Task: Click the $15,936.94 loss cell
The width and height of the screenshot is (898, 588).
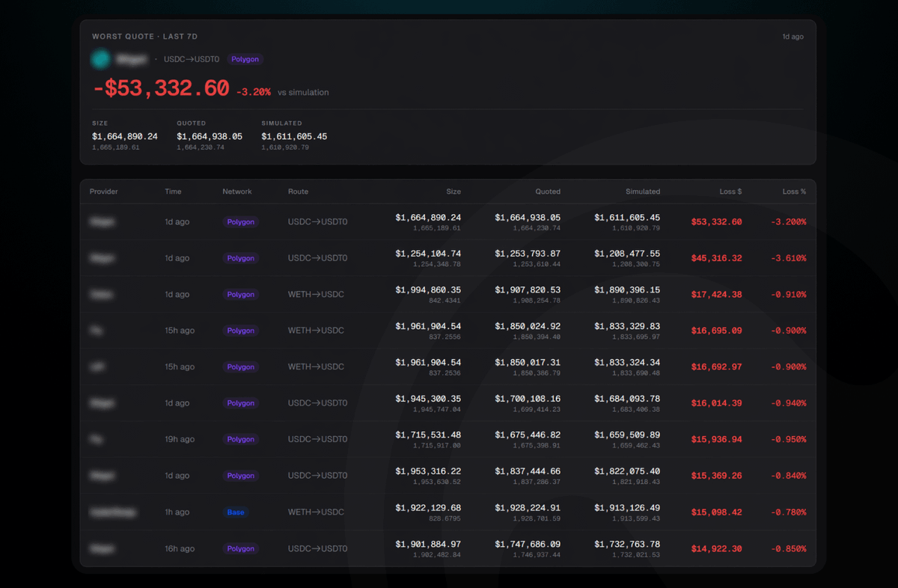Action: [x=717, y=440]
